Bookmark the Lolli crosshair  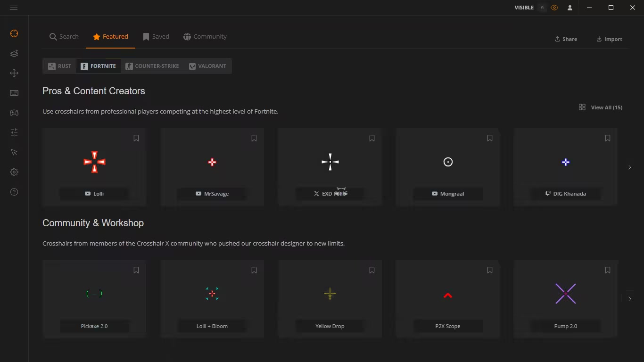point(136,138)
